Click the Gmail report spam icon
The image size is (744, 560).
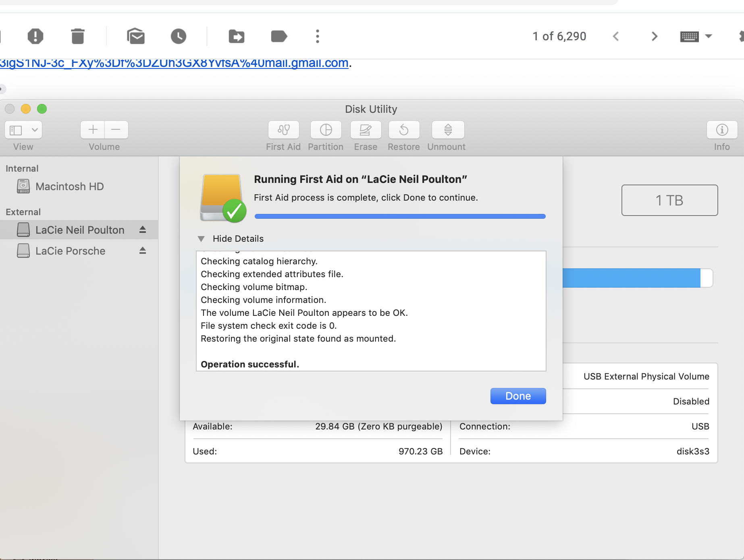35,36
